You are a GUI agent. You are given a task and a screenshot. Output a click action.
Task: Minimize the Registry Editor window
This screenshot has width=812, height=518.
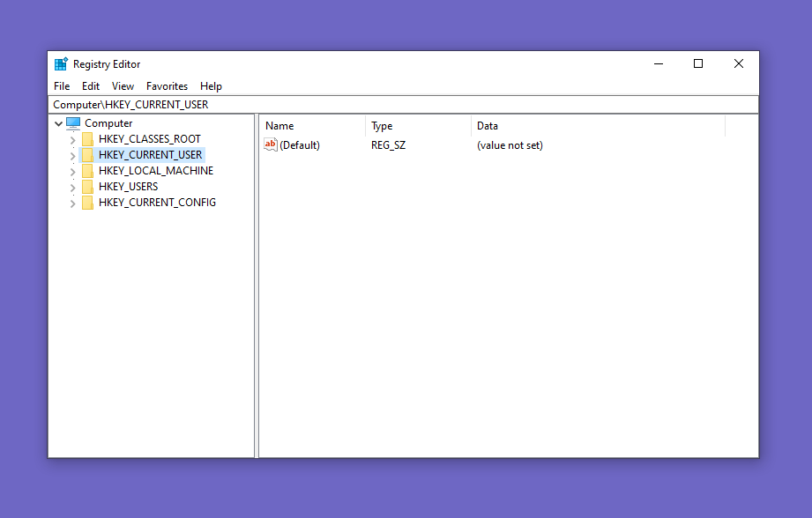pos(659,63)
